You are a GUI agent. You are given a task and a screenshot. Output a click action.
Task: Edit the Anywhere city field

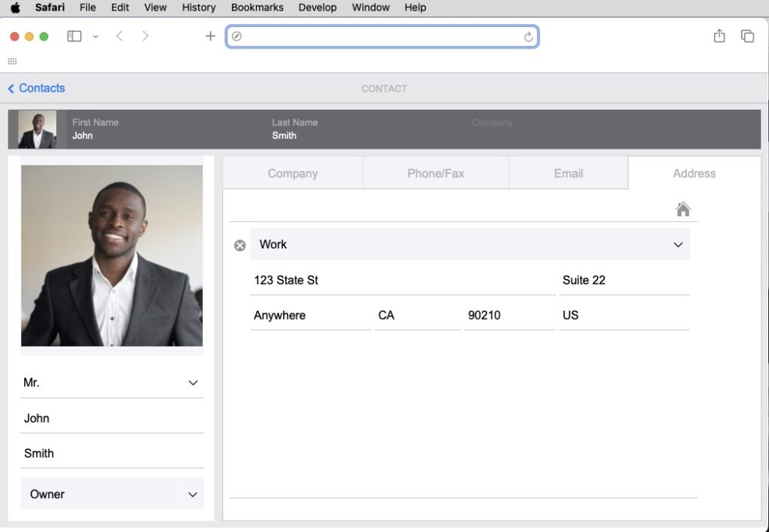(310, 315)
